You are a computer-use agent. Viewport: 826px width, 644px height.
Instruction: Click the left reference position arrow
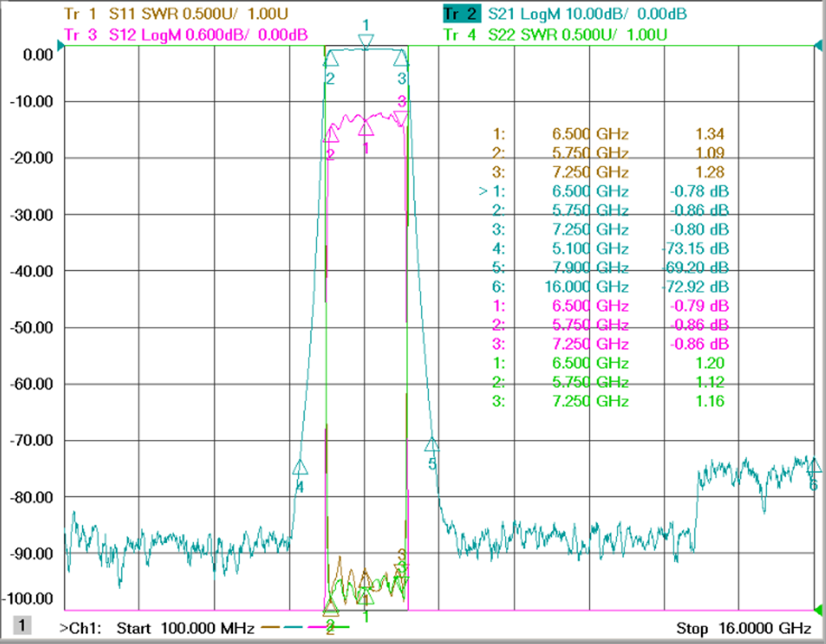click(62, 45)
